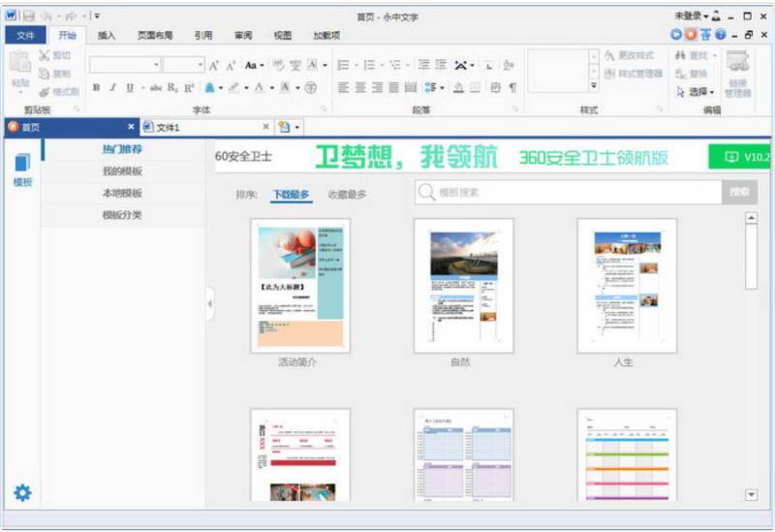Click the paragraph shading paint bucket
The image size is (775, 532).
458,88
